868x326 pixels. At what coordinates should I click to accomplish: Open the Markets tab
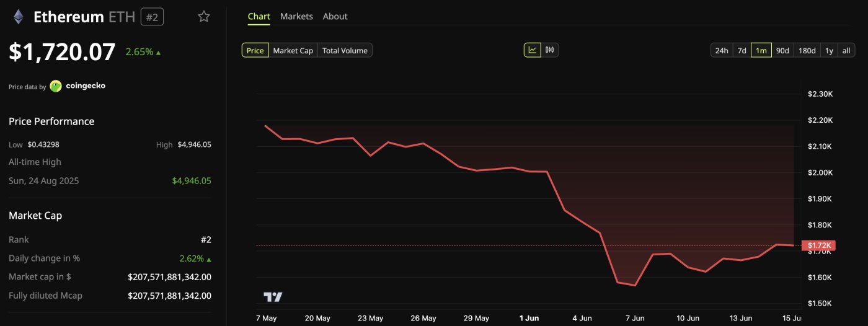point(296,16)
